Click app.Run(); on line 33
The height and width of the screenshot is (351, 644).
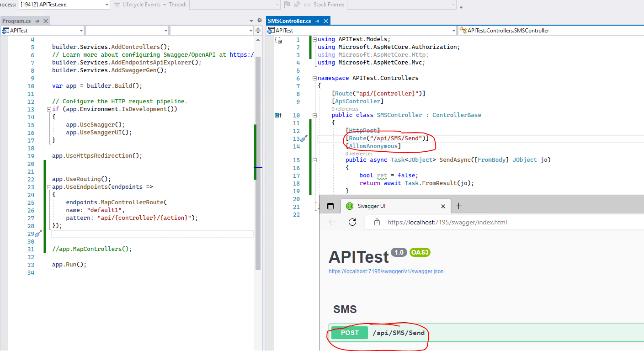69,265
